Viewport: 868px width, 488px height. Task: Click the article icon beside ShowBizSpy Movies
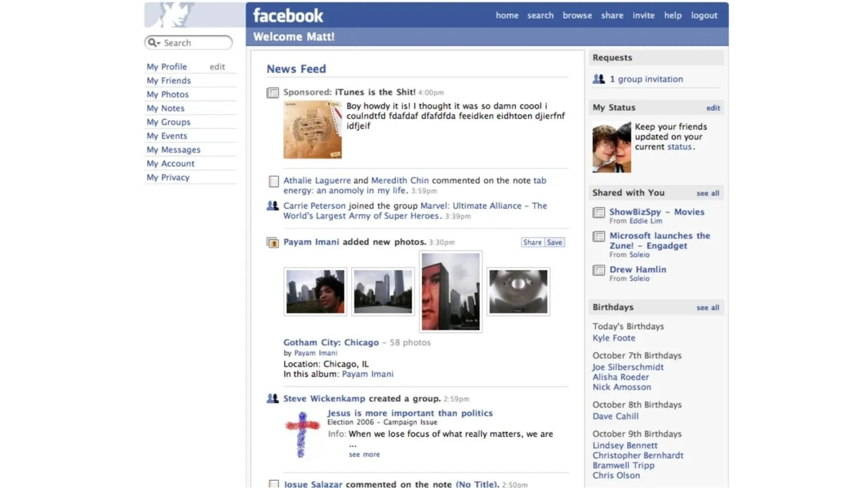[x=599, y=212]
